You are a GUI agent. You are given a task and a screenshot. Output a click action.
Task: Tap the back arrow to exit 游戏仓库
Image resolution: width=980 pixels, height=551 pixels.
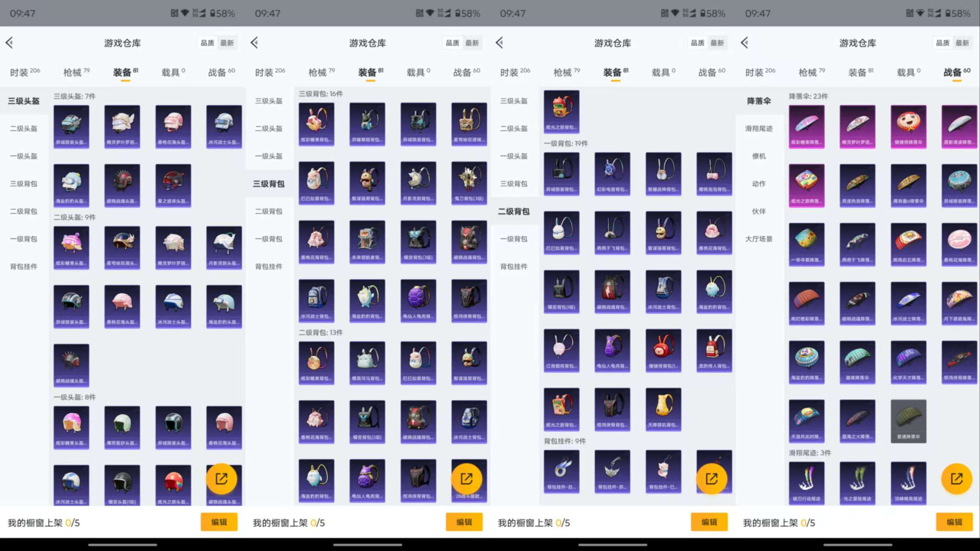9,43
